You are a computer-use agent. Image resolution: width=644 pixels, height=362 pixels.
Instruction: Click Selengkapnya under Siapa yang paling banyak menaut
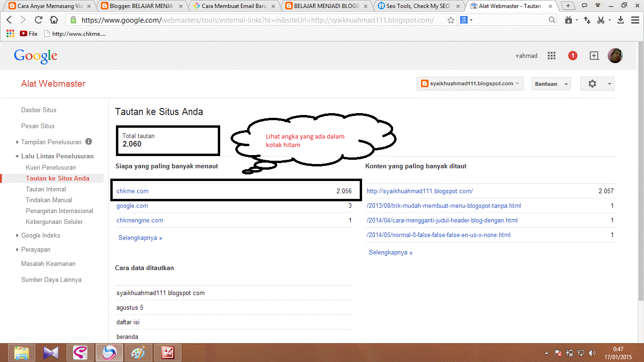coord(140,238)
